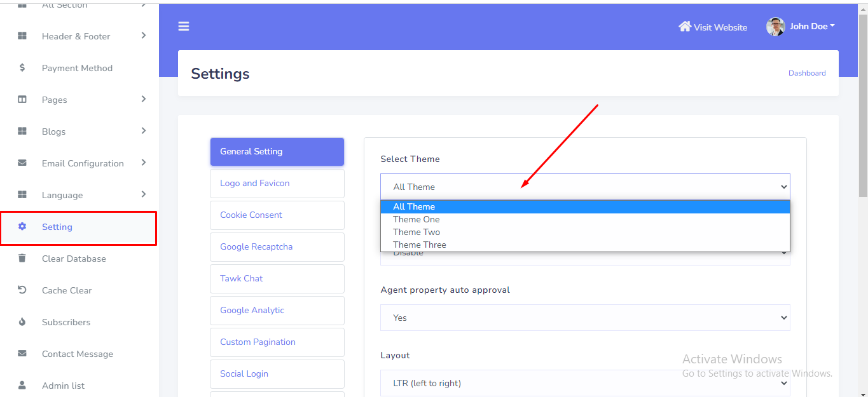The width and height of the screenshot is (868, 397).
Task: Click the home icon beside Visit Website
Action: [685, 27]
